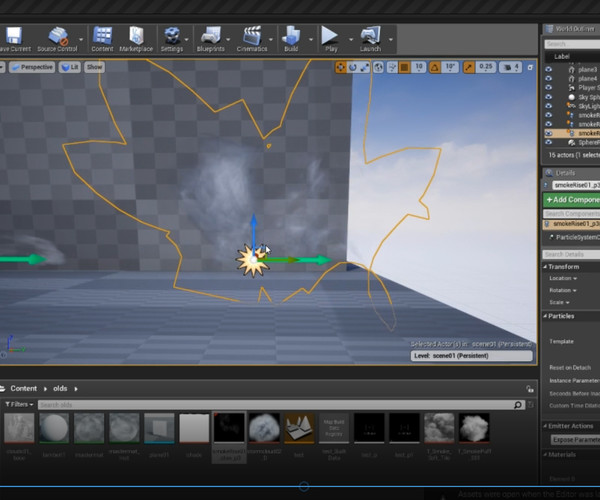The width and height of the screenshot is (600, 500).
Task: Click the Details panel magnifier icon
Action: pos(549,173)
